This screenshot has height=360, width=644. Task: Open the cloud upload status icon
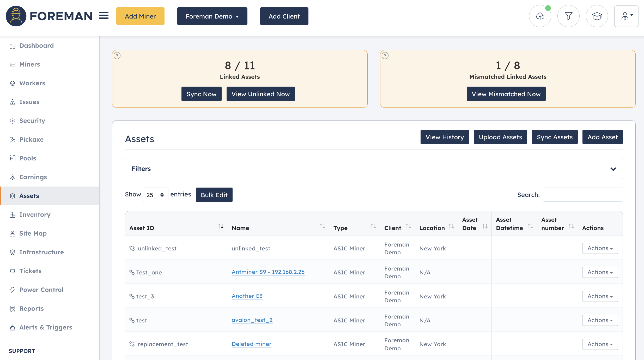click(x=540, y=16)
